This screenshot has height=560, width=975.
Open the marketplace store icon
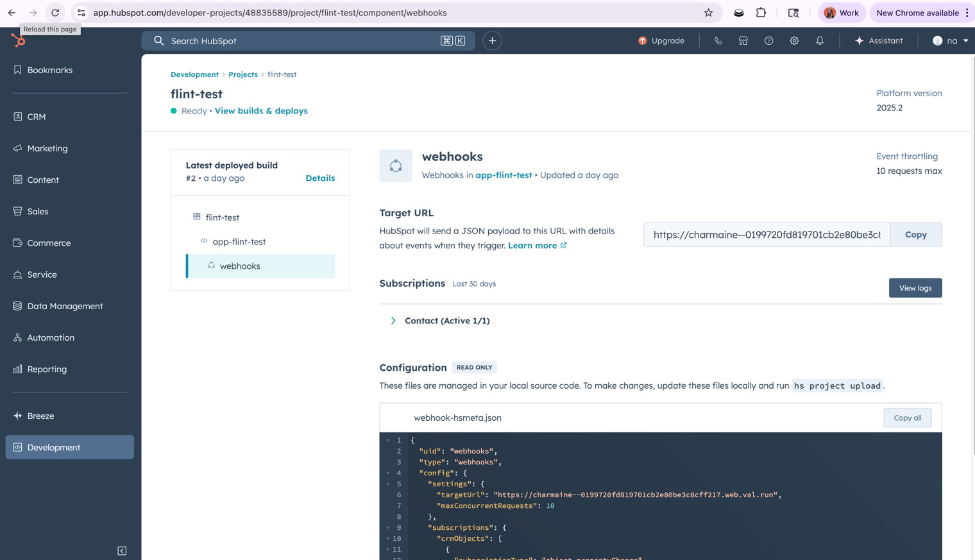743,40
